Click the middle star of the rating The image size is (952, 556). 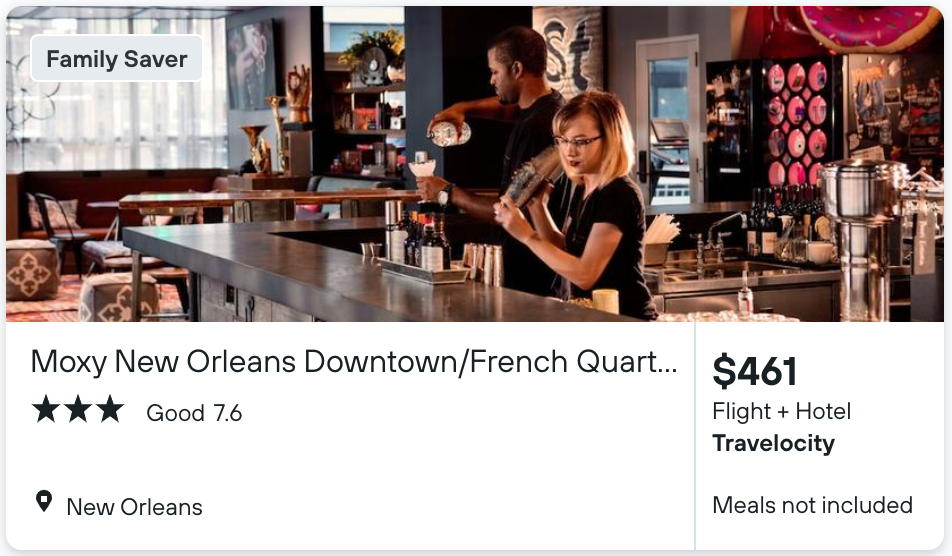tap(78, 409)
